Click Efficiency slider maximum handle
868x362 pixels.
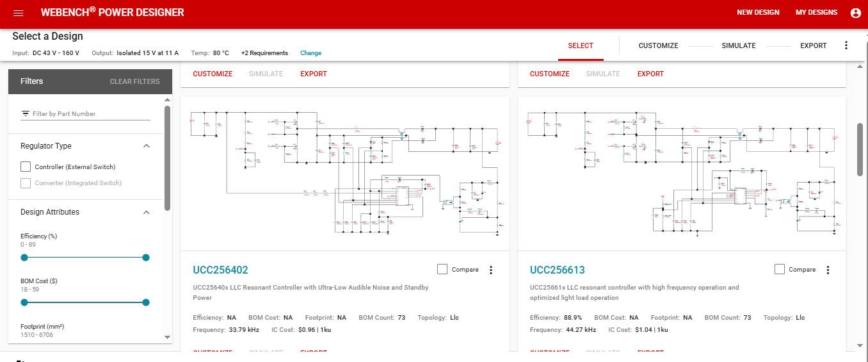(146, 258)
